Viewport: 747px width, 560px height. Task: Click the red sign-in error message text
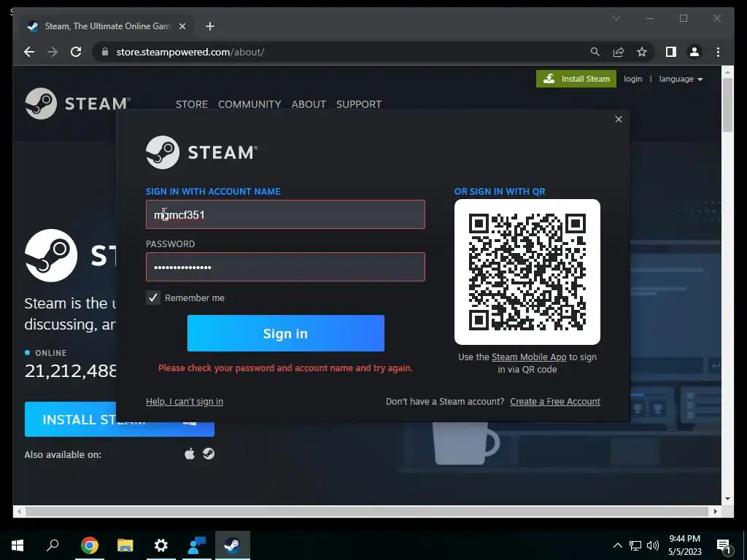285,368
